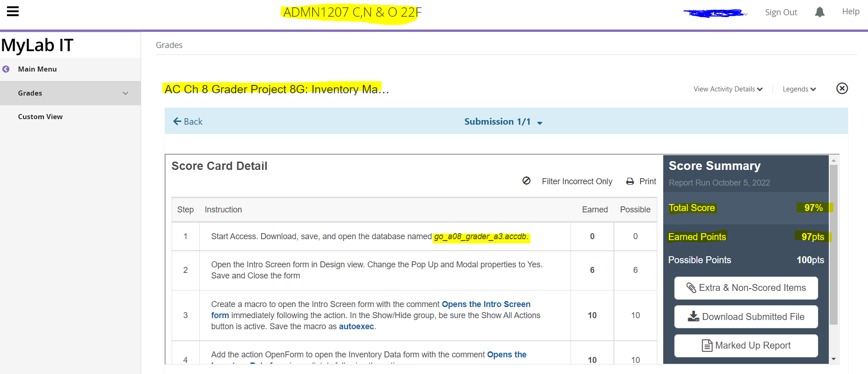Screen dimensions: 868x374
Task: Click the scrollbar up arrow
Action: 833,160
